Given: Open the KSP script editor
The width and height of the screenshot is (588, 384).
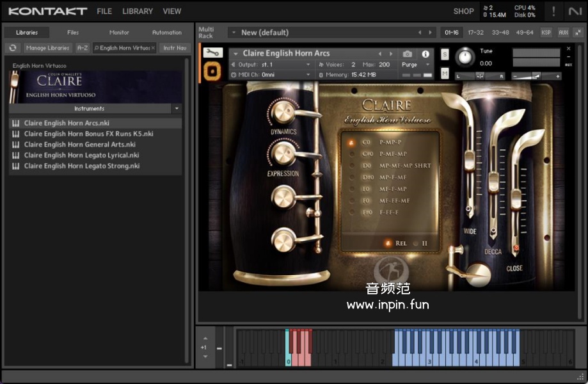Looking at the screenshot, I should [x=546, y=33].
